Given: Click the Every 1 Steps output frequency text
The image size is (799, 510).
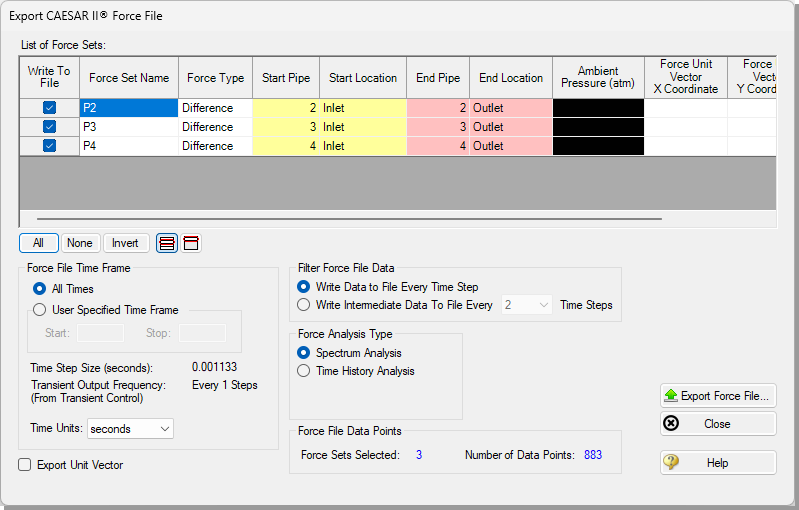Looking at the screenshot, I should (225, 385).
